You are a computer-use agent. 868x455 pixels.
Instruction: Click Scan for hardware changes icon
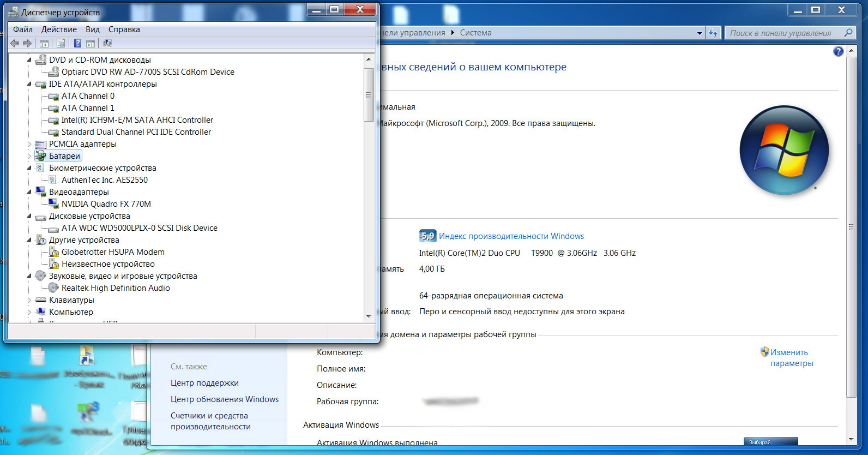point(107,43)
